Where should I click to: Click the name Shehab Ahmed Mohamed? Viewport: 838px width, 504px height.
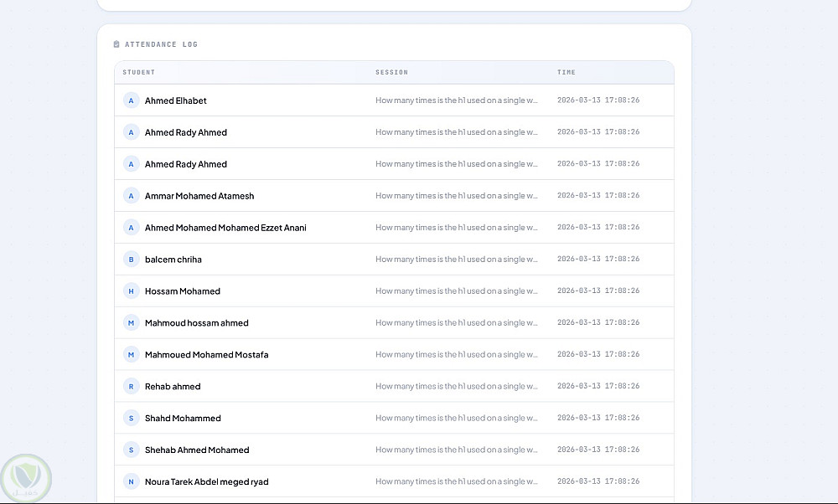pos(197,450)
